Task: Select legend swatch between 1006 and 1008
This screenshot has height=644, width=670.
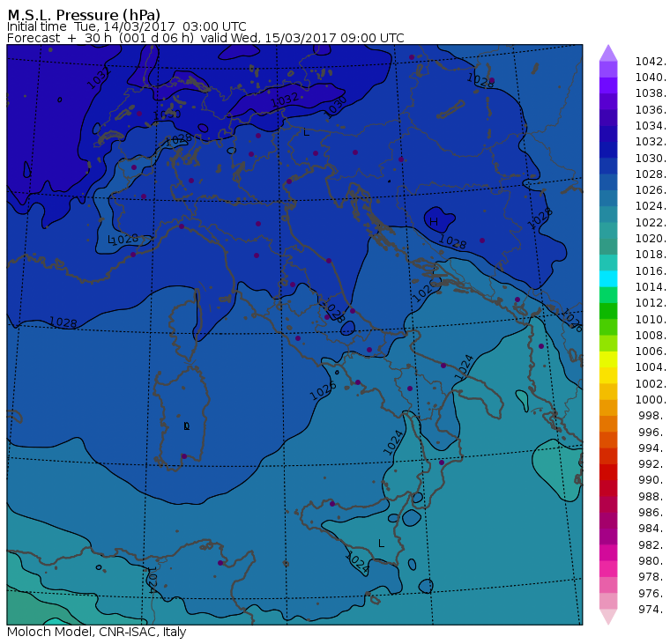Action: click(608, 344)
